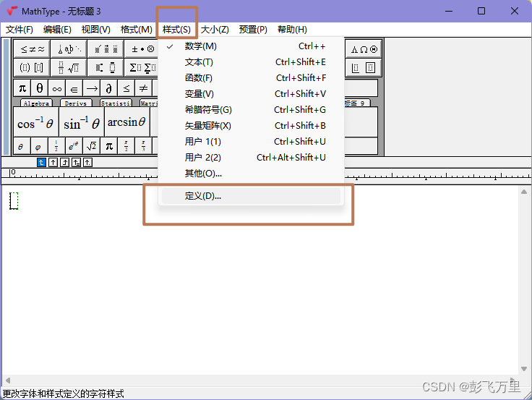Viewport: 532px width, 400px height.
Task: Insert the ≤ symbol from the large symbol row
Action: (x=126, y=89)
